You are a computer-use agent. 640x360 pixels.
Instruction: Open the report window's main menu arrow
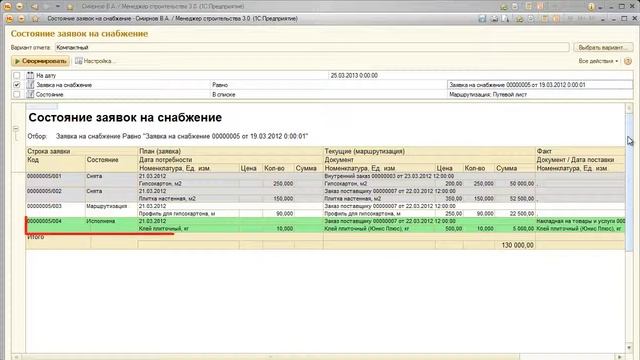(22, 19)
